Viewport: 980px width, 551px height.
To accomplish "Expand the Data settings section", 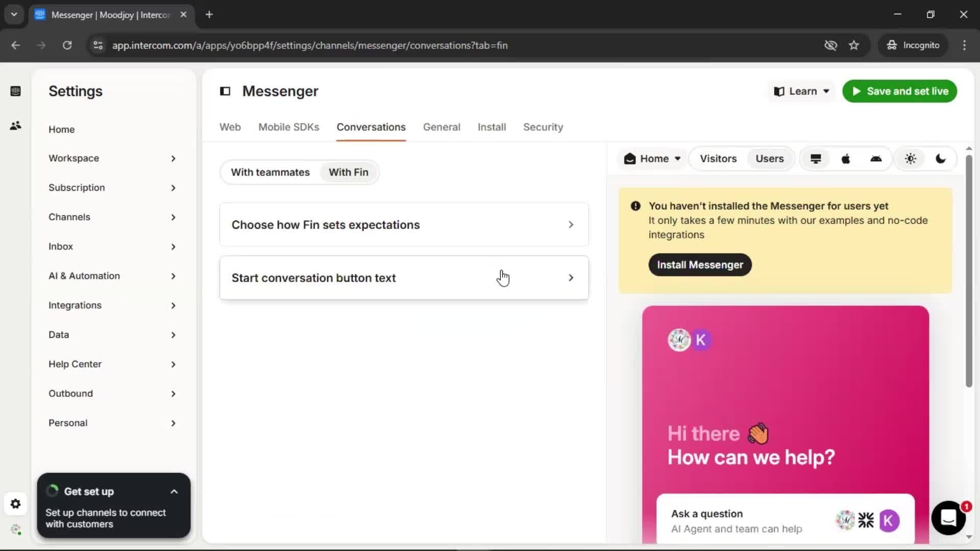I will pyautogui.click(x=113, y=335).
